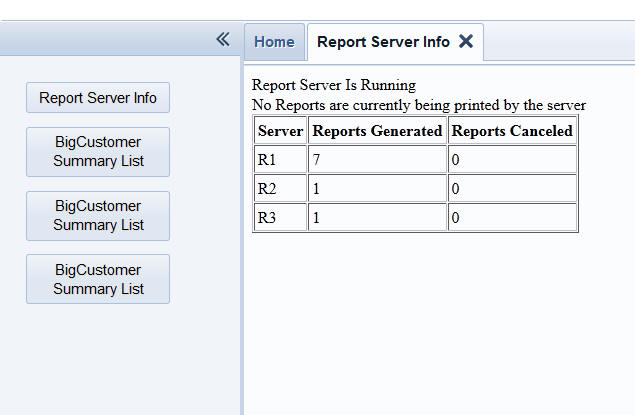The image size is (635, 415).
Task: Switch to the Home tab
Action: 274,42
